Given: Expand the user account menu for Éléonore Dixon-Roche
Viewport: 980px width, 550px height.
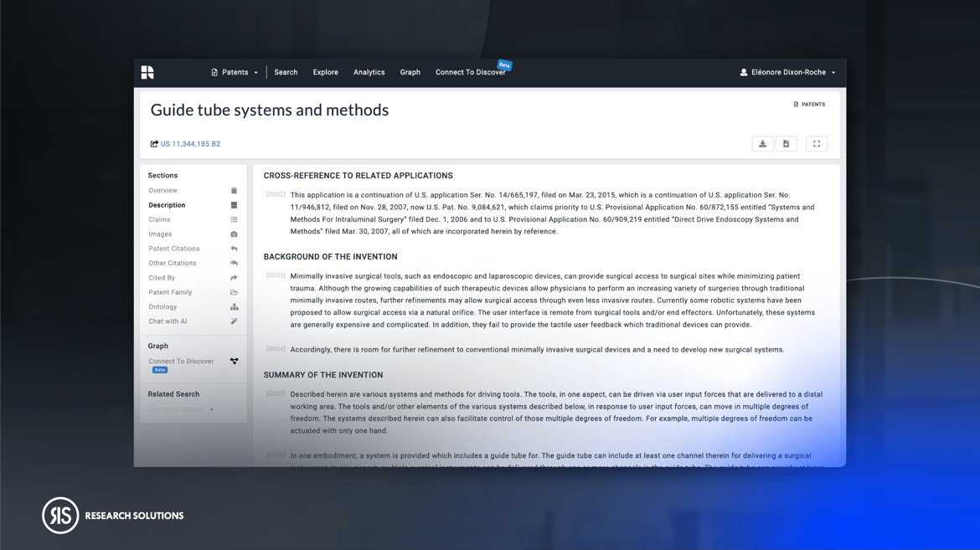Looking at the screenshot, I should click(x=786, y=72).
